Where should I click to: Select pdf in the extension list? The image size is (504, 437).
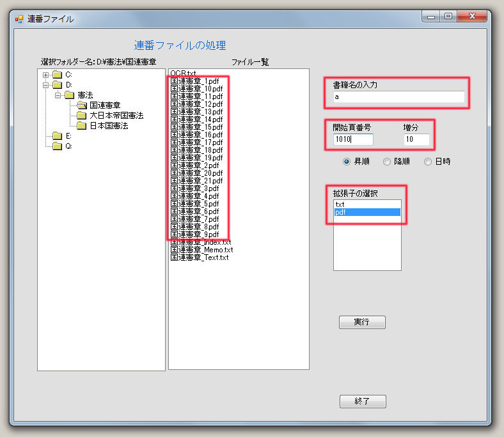tap(367, 212)
